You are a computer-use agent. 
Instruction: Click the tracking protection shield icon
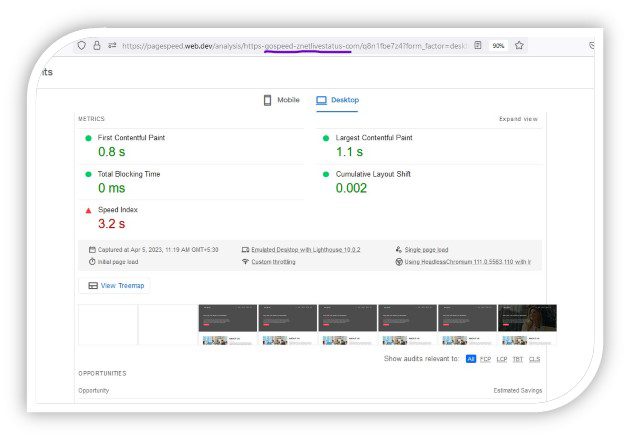coord(82,45)
